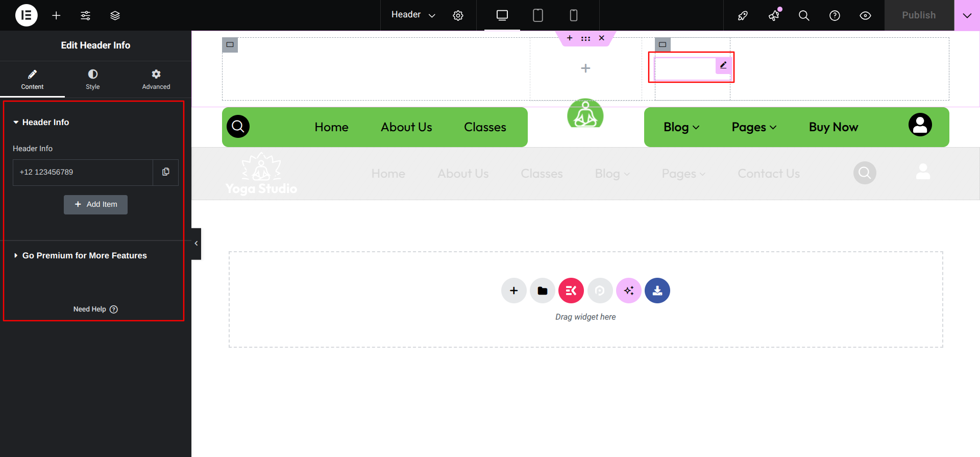Screen dimensions: 980x457
Task: Click the yoga logo in green circle
Action: pyautogui.click(x=585, y=113)
